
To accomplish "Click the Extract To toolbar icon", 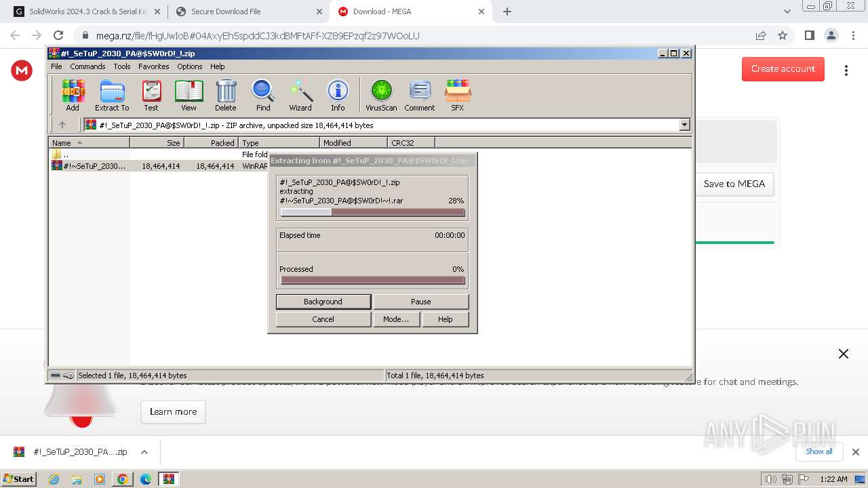I will [x=112, y=95].
